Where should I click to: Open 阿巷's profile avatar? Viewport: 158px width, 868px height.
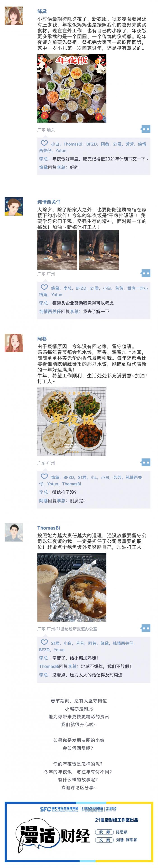click(14, 343)
